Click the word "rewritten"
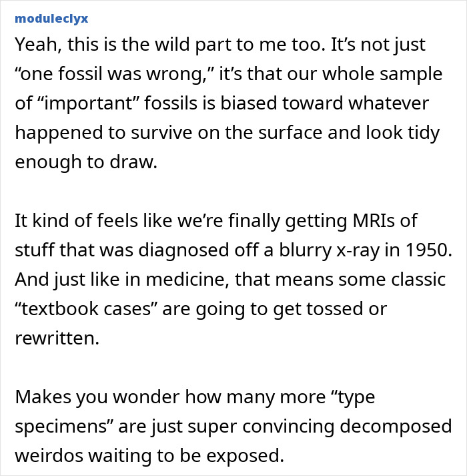467x476 pixels. point(56,338)
